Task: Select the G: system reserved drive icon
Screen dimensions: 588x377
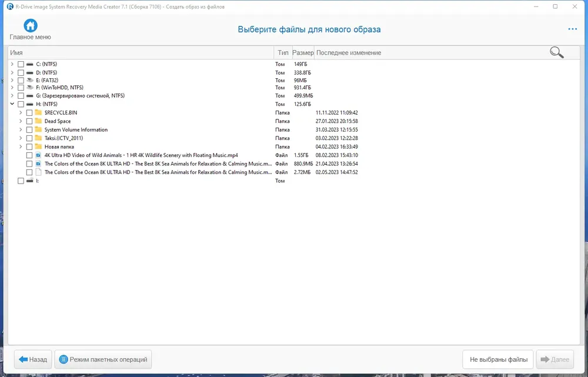Action: coord(30,96)
